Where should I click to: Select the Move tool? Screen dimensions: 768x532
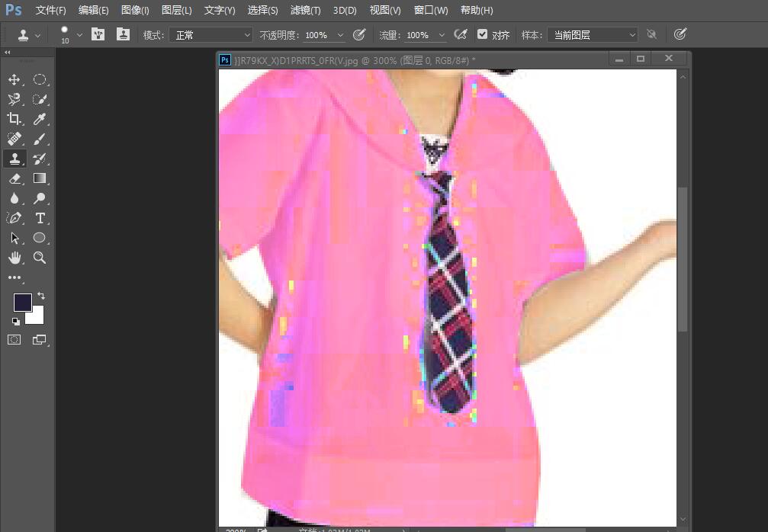pos(14,80)
